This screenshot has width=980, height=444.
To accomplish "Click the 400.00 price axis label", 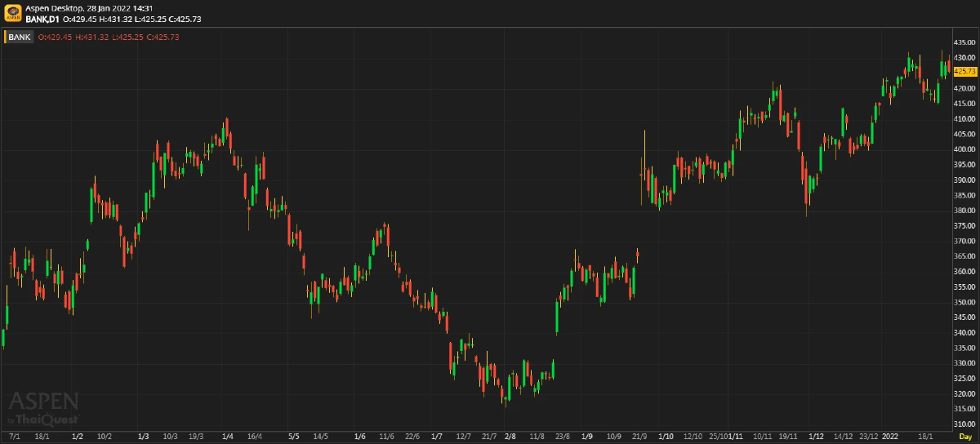I will coord(965,149).
